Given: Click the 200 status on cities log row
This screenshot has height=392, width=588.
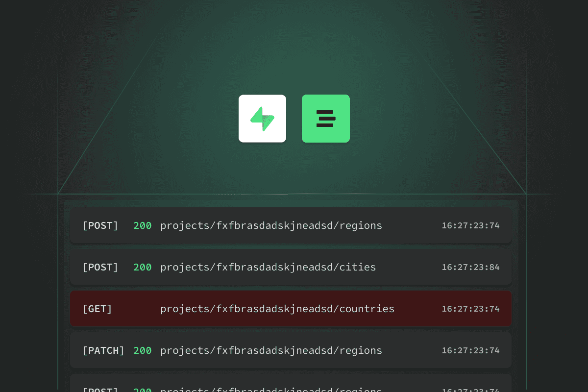Looking at the screenshot, I should click(143, 267).
